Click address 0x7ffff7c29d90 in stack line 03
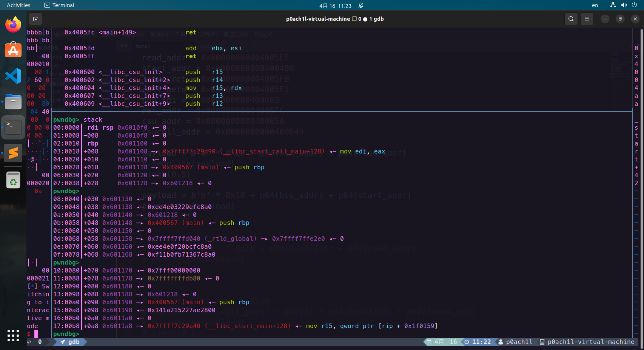This screenshot has height=350, width=644. click(x=189, y=151)
